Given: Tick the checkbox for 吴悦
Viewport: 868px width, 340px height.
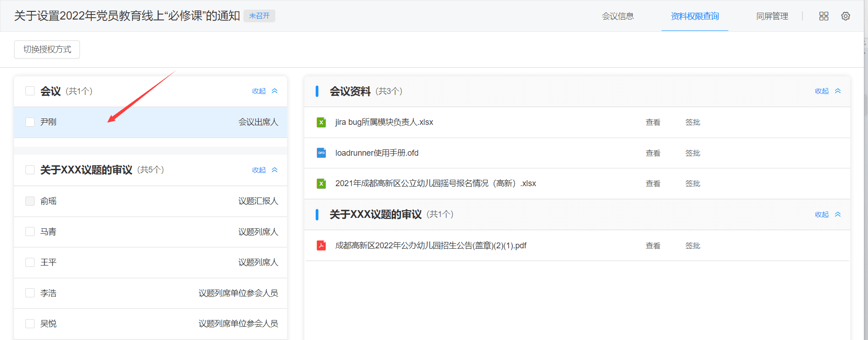Looking at the screenshot, I should click(x=30, y=324).
